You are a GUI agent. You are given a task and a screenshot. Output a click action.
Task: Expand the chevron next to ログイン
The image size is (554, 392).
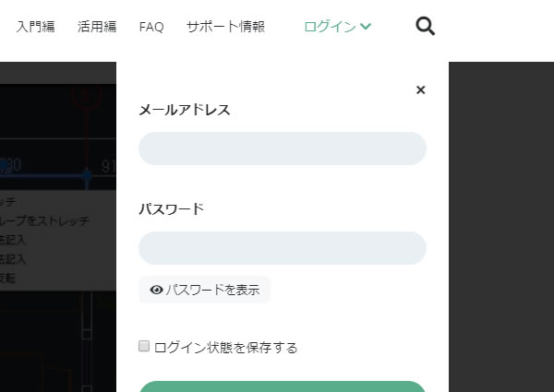(x=366, y=26)
